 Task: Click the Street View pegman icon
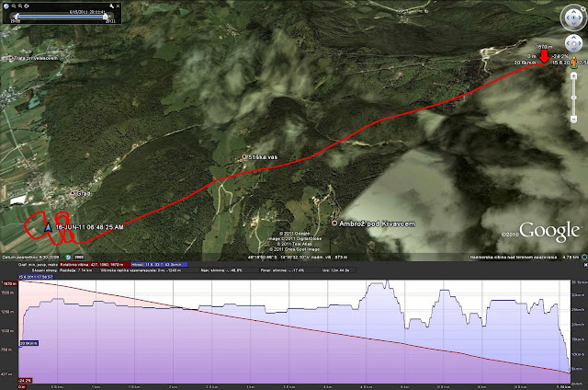(574, 62)
